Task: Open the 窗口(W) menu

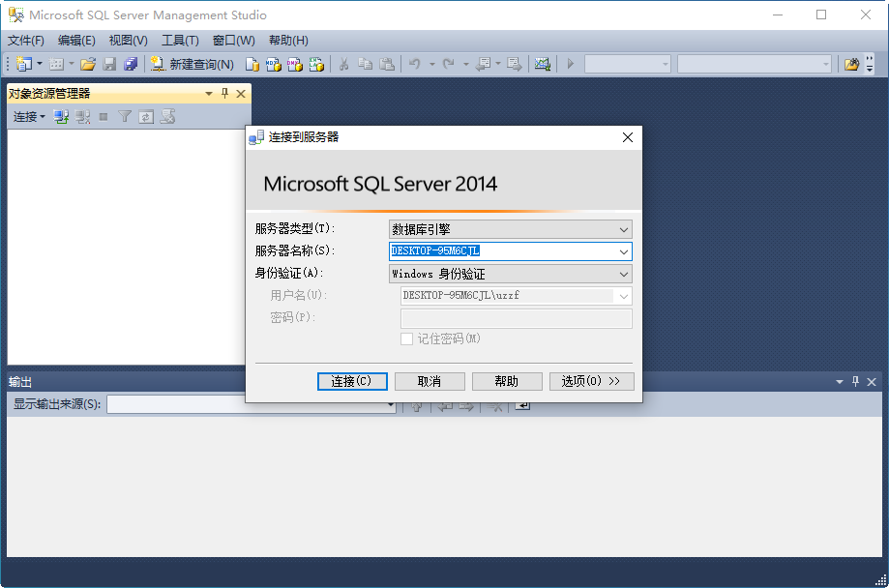Action: [233, 41]
